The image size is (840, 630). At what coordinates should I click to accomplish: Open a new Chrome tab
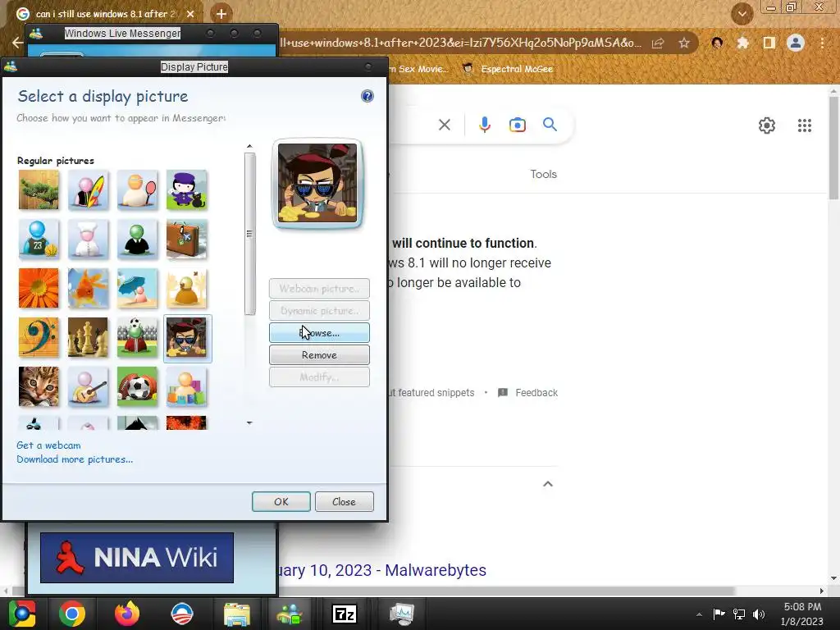point(221,13)
